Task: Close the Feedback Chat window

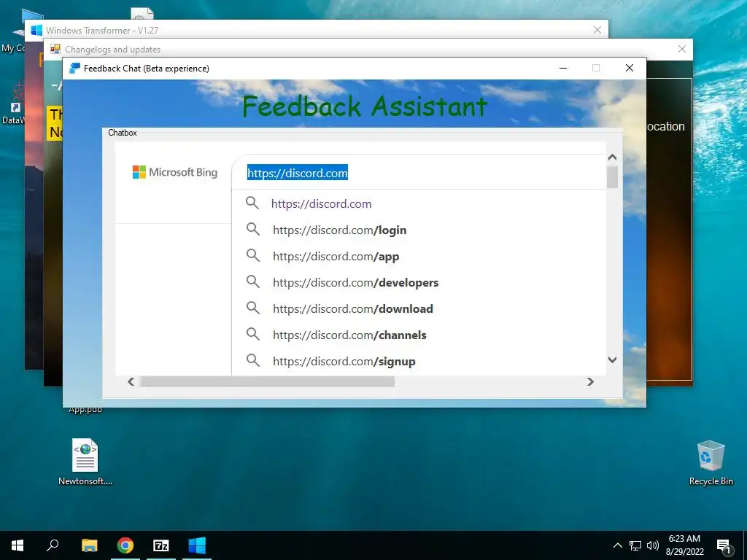Action: pyautogui.click(x=630, y=68)
